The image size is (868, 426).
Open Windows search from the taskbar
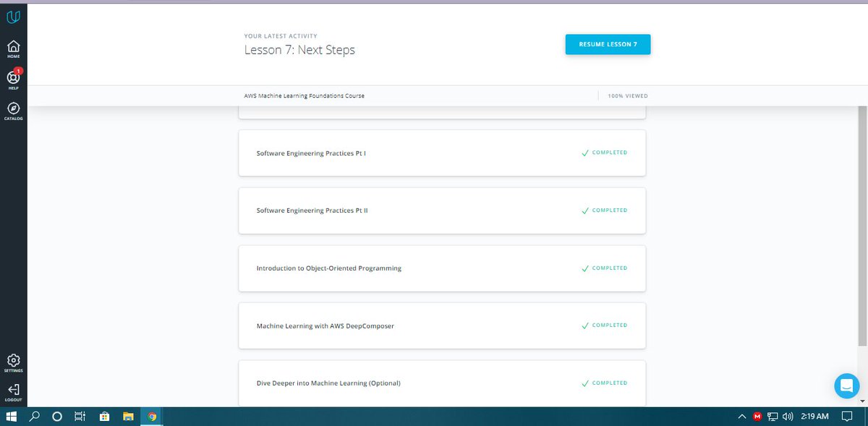pos(34,417)
